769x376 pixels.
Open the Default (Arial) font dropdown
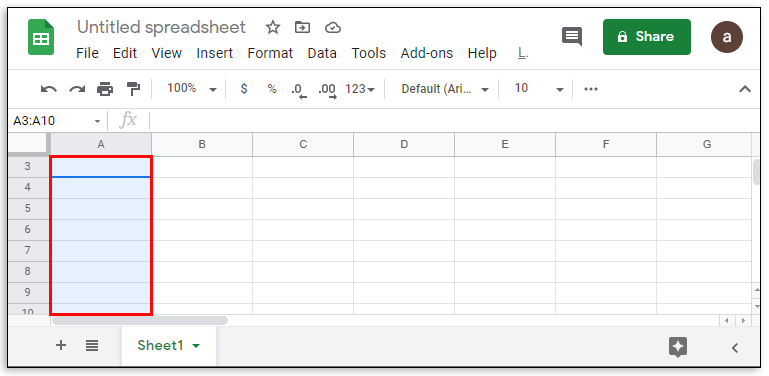click(x=445, y=89)
